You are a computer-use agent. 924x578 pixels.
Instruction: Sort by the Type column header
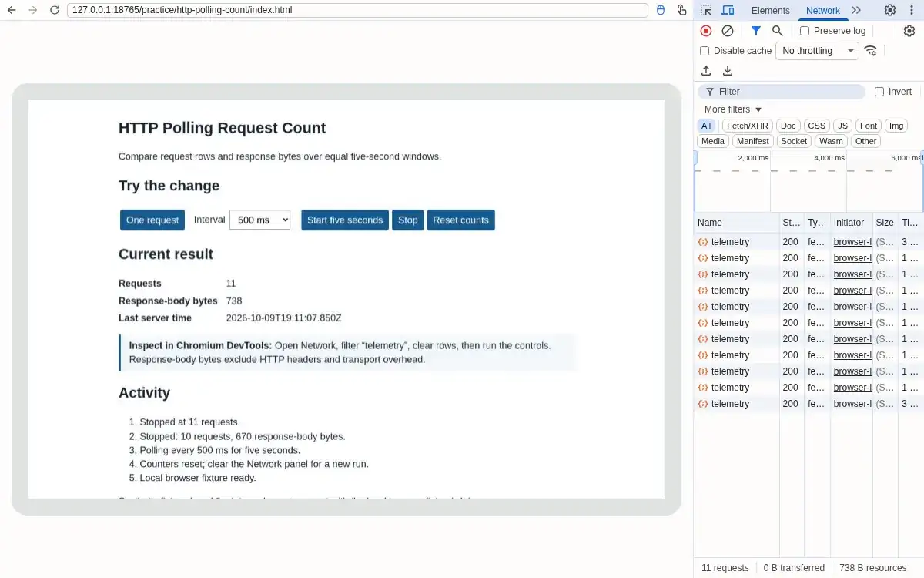817,223
